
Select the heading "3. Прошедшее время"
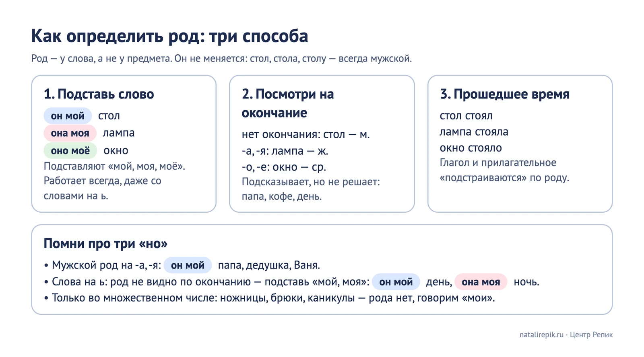(505, 94)
